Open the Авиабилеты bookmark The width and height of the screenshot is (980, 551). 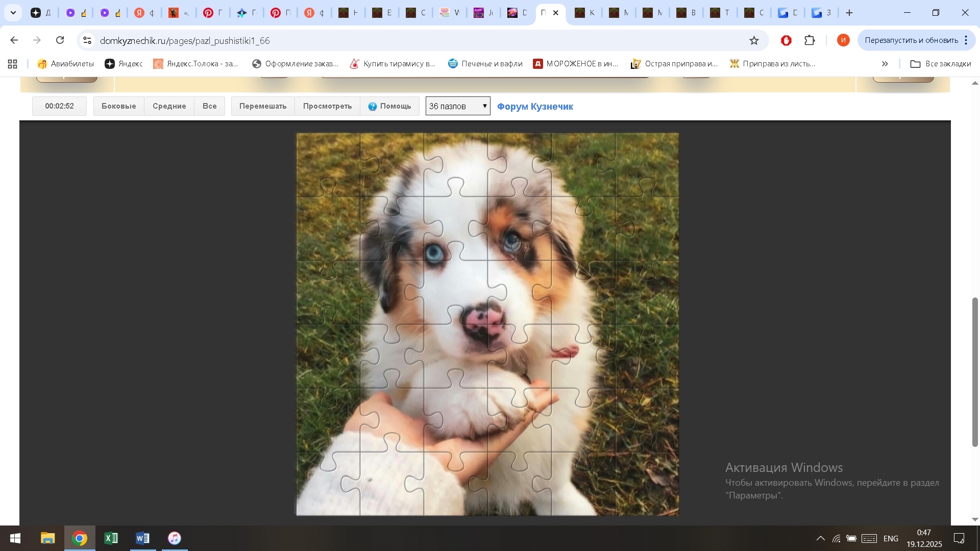(65, 64)
